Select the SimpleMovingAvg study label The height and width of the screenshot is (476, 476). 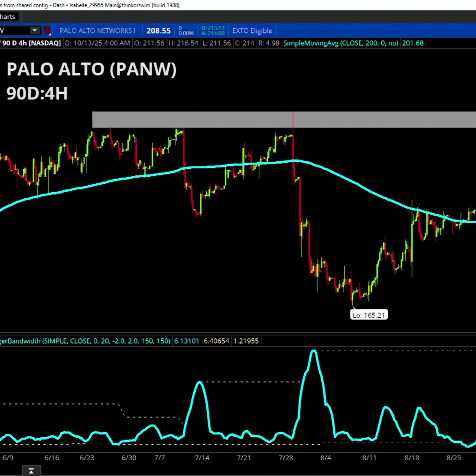(340, 43)
